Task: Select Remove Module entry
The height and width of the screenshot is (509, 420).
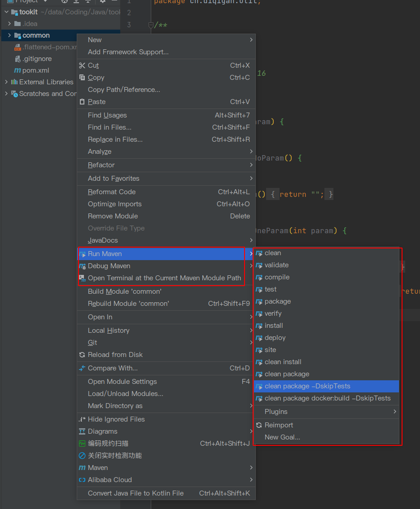Action: coord(166,216)
